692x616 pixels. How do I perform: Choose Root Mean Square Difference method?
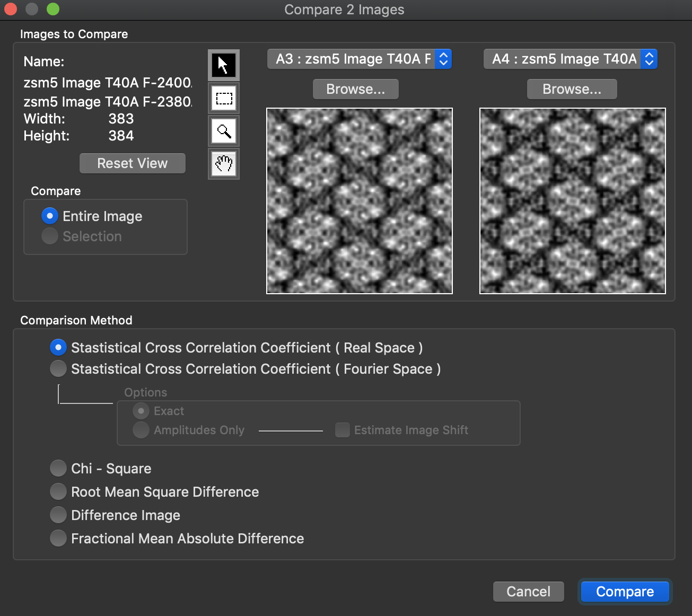[58, 491]
